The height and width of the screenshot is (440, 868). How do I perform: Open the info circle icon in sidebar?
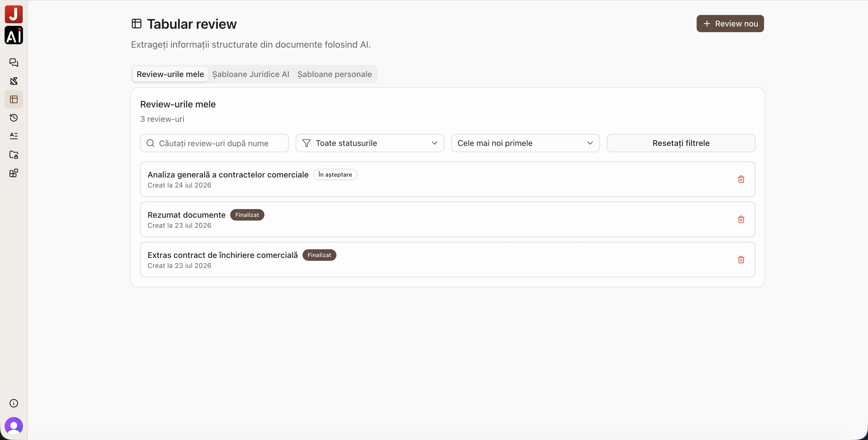pyautogui.click(x=14, y=403)
